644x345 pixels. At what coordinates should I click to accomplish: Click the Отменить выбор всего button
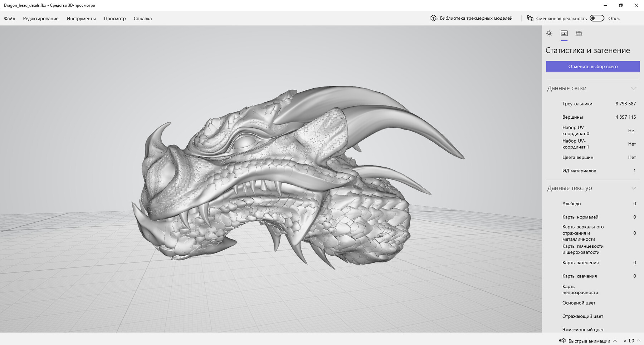592,66
